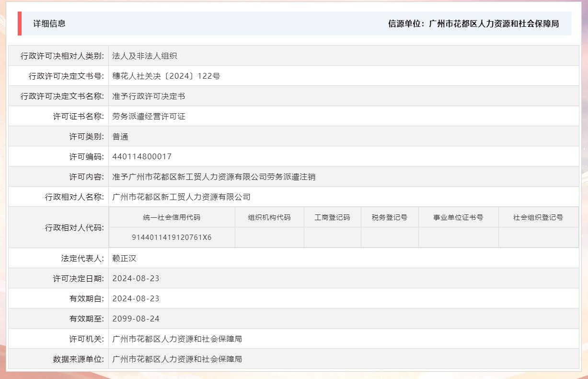The image size is (588, 379).
Task: Click the 许可决定日期 label
Action: (79, 278)
